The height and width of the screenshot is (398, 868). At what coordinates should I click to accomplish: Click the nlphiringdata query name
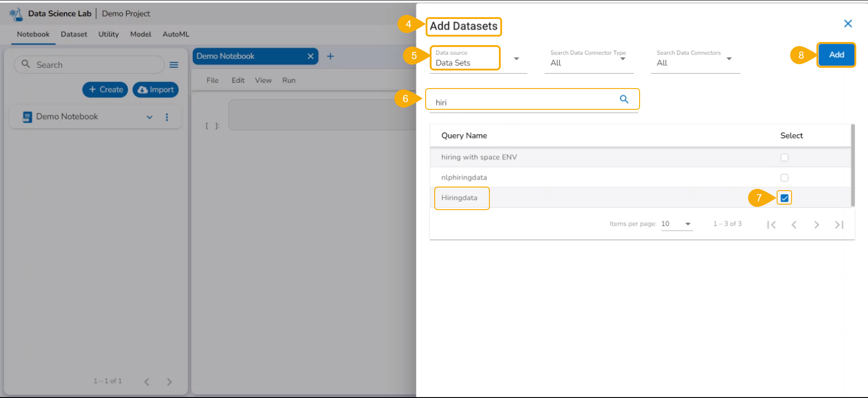pyautogui.click(x=464, y=178)
